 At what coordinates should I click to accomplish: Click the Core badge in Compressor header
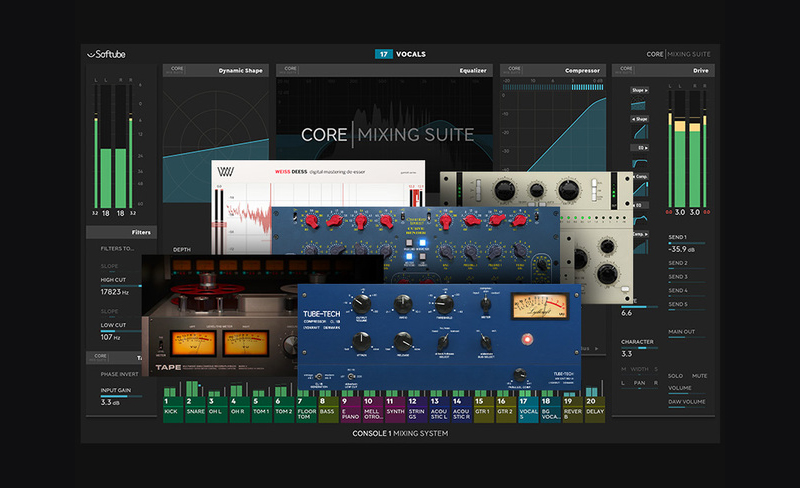point(515,71)
